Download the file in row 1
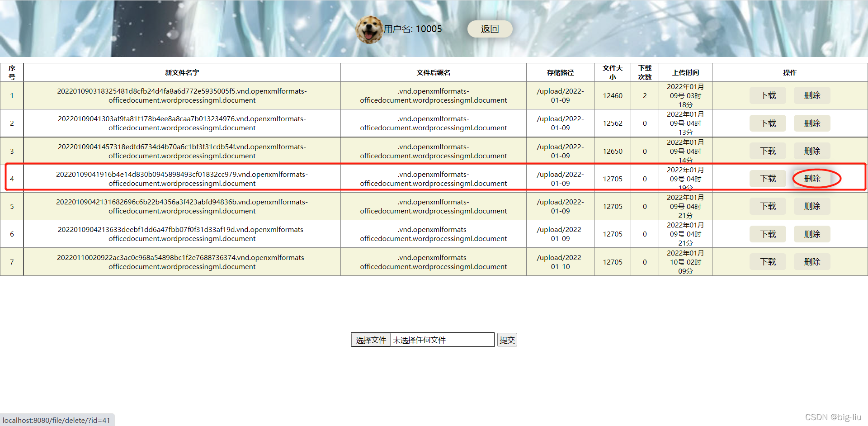868x426 pixels. (768, 95)
